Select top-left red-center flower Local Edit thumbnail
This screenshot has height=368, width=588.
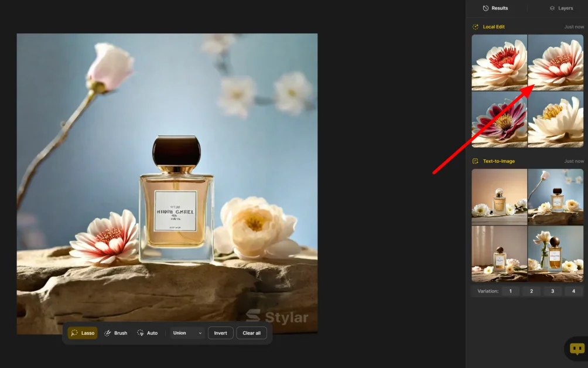[x=499, y=62]
